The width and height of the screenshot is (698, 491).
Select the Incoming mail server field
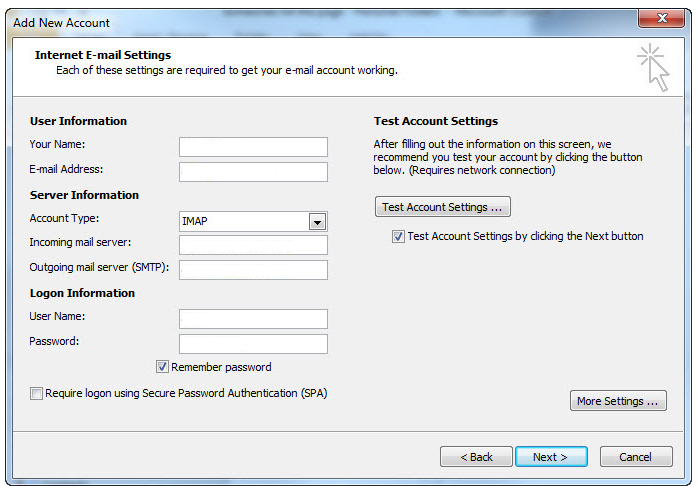click(x=253, y=245)
